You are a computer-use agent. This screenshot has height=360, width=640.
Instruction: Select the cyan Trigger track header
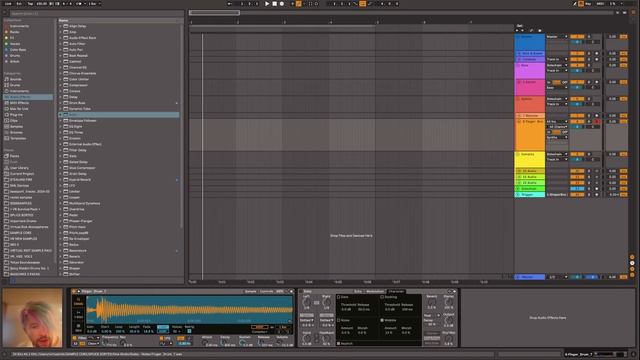tap(529, 195)
